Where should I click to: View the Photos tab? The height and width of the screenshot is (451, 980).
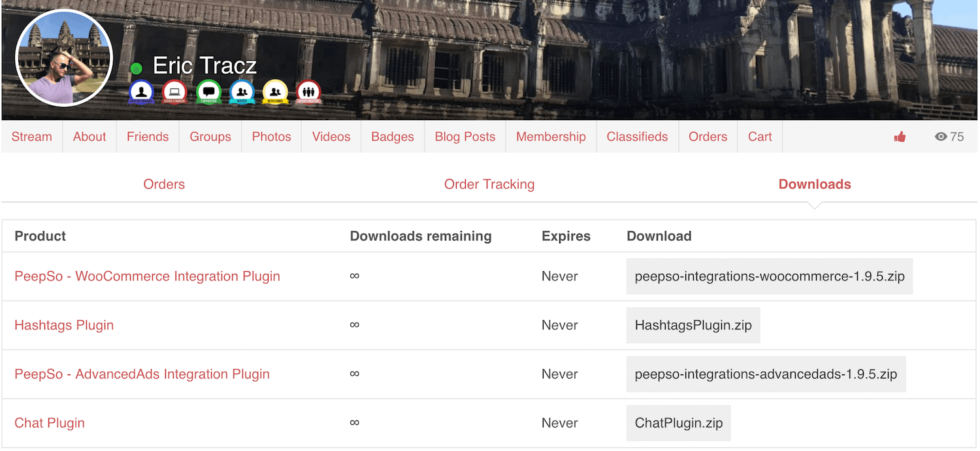tap(272, 137)
